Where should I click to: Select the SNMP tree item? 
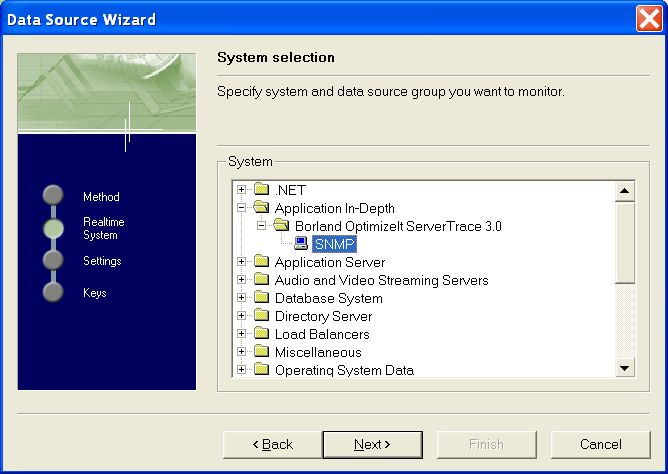(334, 244)
